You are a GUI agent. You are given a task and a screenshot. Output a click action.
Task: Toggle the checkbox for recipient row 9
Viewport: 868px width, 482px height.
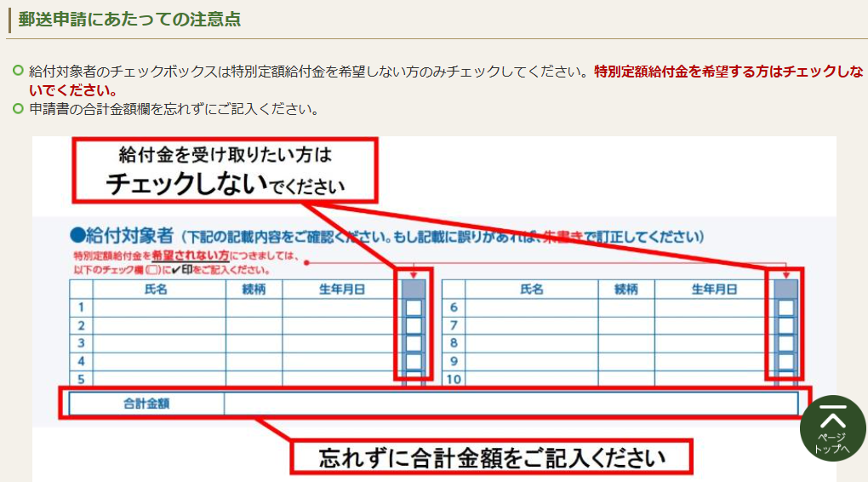tap(785, 362)
